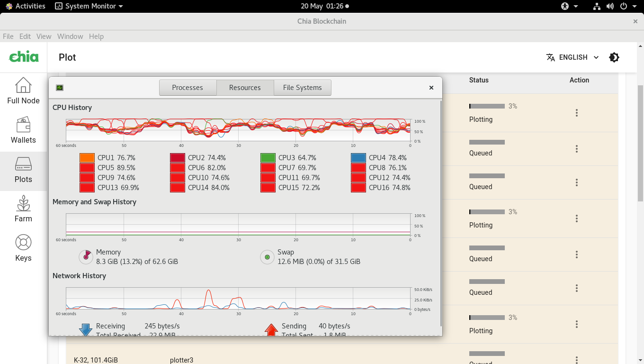Open the File menu
Image resolution: width=644 pixels, height=364 pixels.
[8, 36]
